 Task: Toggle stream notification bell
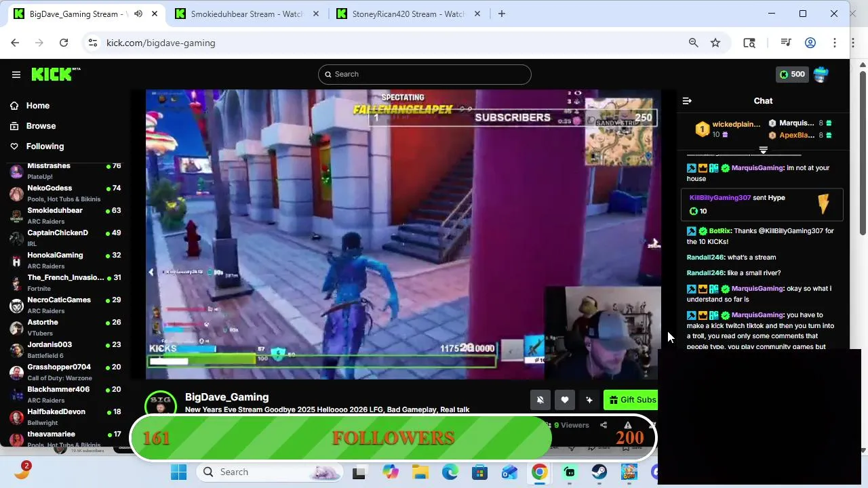[x=540, y=400]
